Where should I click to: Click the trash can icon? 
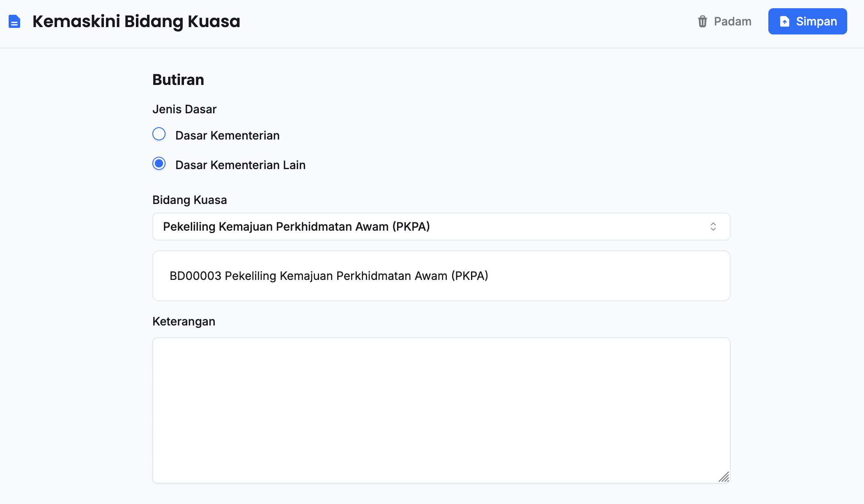click(702, 21)
